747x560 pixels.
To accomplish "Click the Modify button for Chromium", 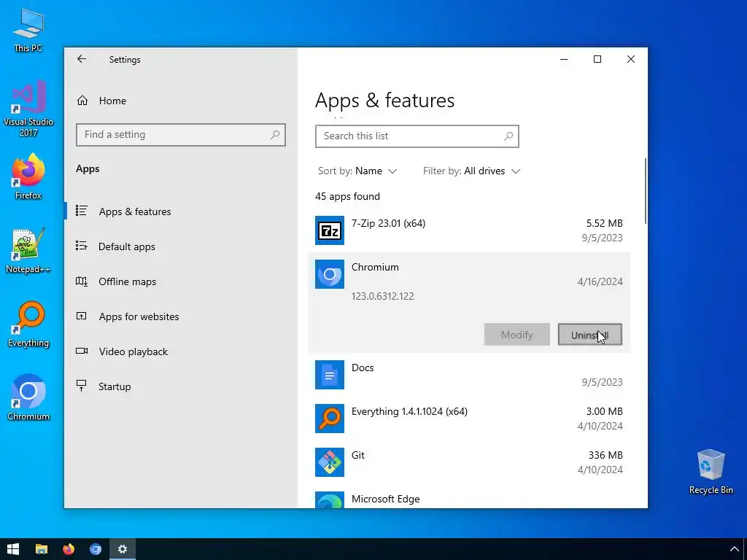I will 517,335.
